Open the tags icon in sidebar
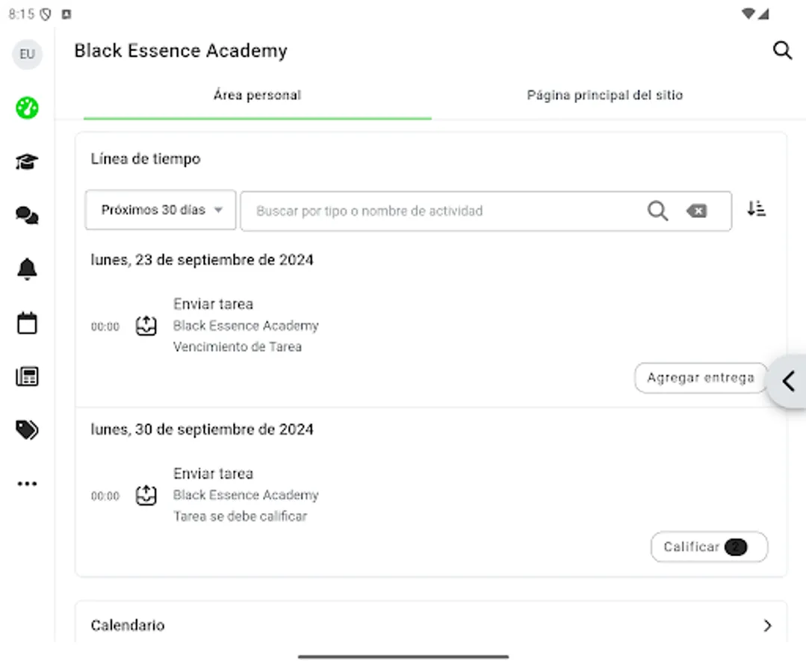 click(x=27, y=429)
